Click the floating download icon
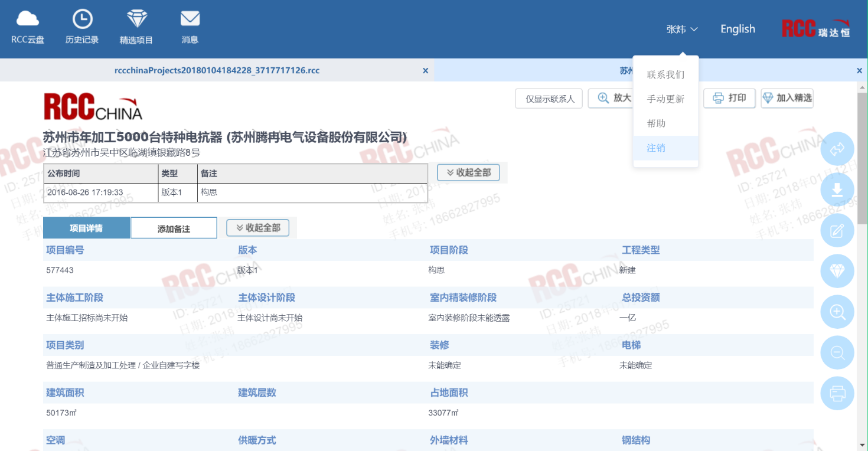 click(837, 189)
